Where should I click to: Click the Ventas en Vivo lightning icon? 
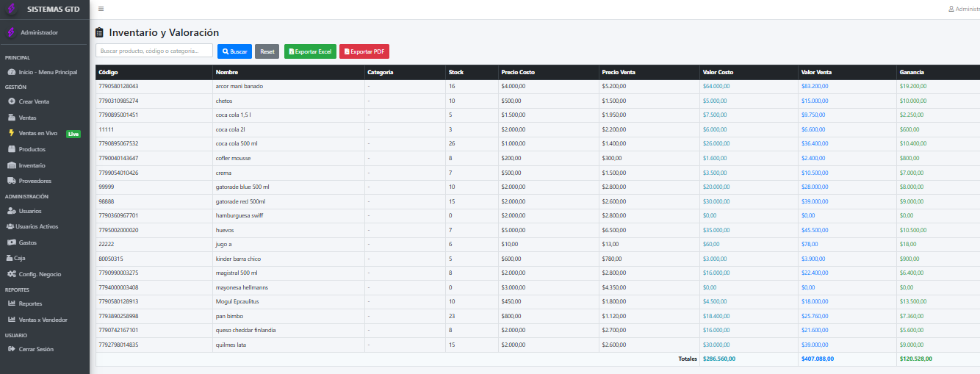(12, 134)
